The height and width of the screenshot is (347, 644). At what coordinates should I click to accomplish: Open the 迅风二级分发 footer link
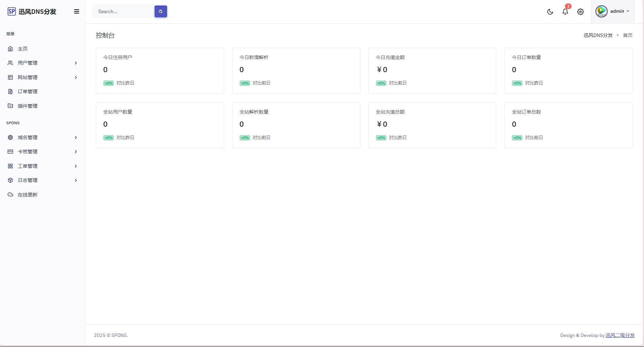(620, 335)
